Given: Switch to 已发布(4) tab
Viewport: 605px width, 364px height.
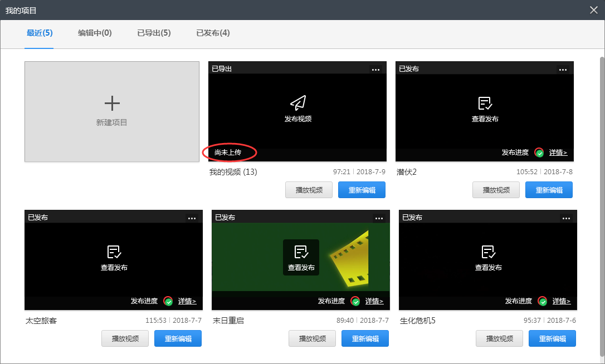Looking at the screenshot, I should [x=213, y=33].
